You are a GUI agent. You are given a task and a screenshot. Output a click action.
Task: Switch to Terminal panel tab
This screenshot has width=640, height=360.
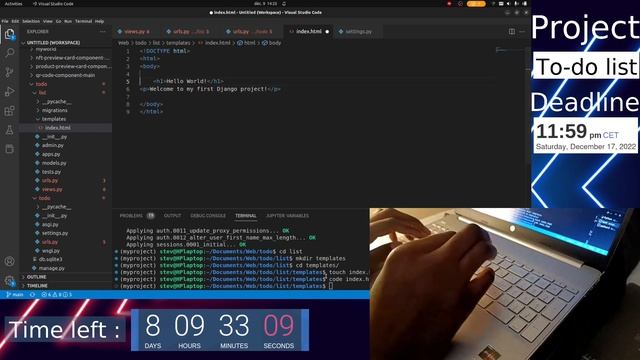coord(246,216)
